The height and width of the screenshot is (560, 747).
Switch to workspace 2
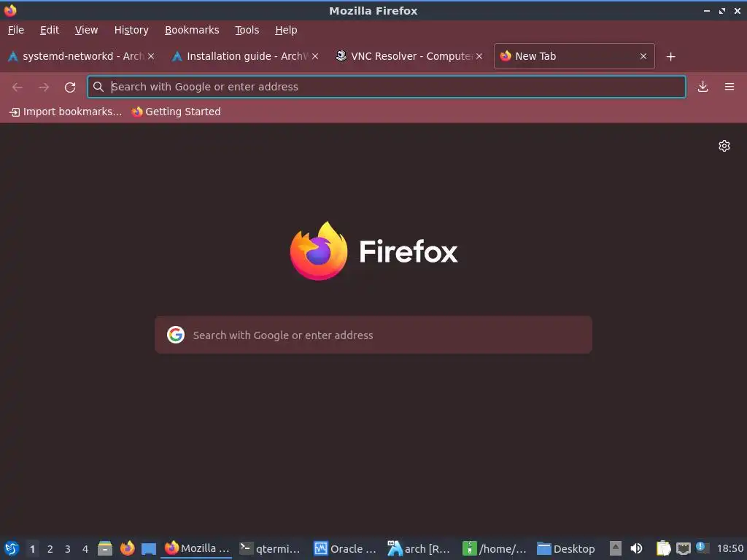(50, 548)
